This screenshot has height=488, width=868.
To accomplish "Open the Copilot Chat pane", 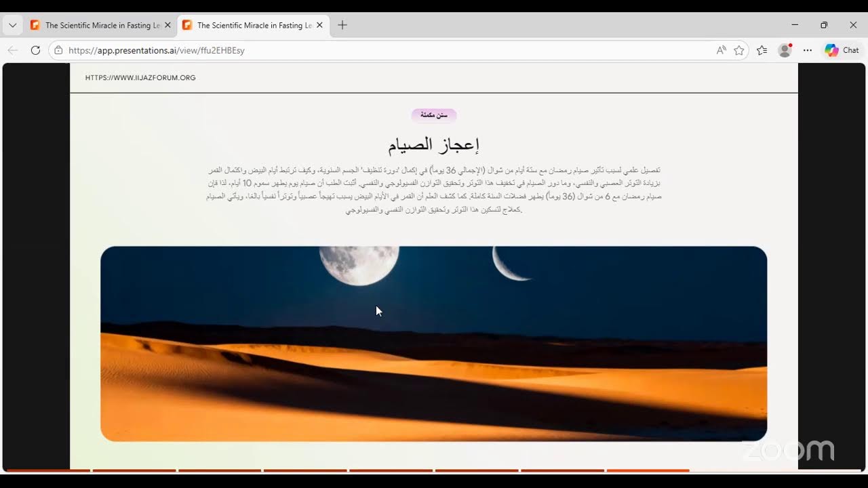I will pyautogui.click(x=842, y=50).
